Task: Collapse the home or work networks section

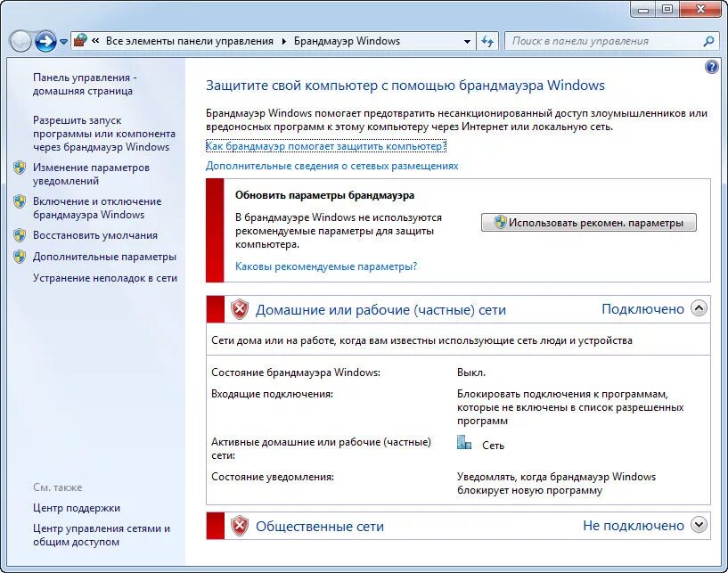Action: pyautogui.click(x=699, y=307)
